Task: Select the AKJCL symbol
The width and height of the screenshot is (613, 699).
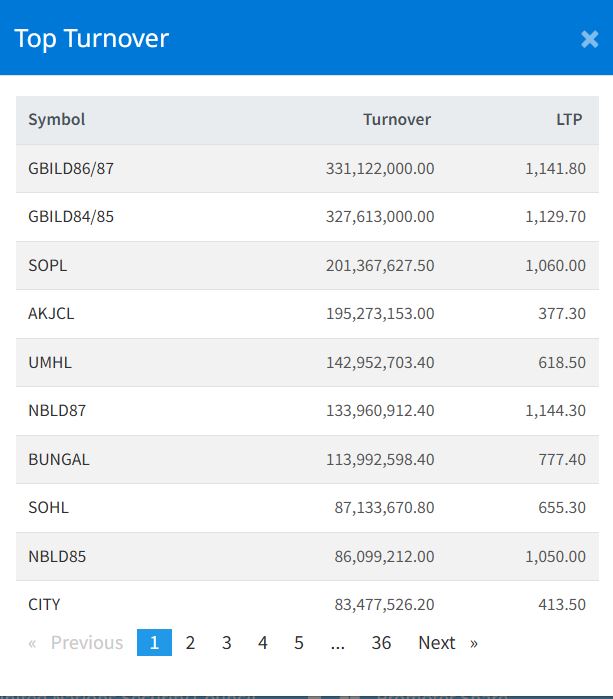Action: [51, 313]
